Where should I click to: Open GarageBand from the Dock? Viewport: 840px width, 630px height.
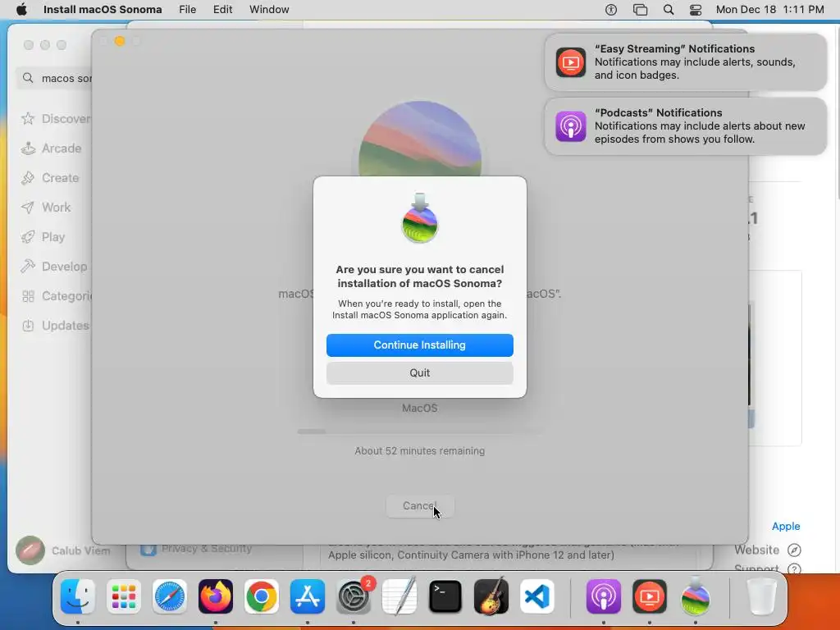(x=491, y=596)
